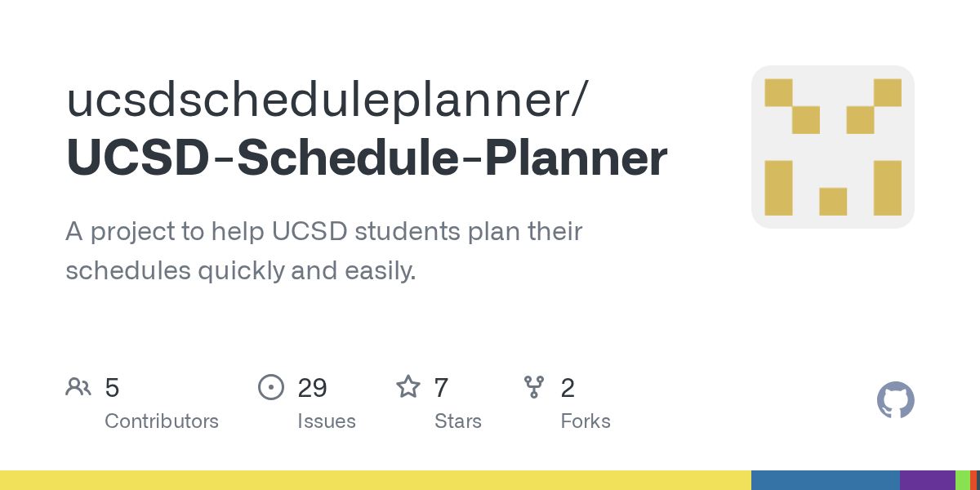This screenshot has width=980, height=490.
Task: Click the contributors people icon
Action: coord(78,387)
